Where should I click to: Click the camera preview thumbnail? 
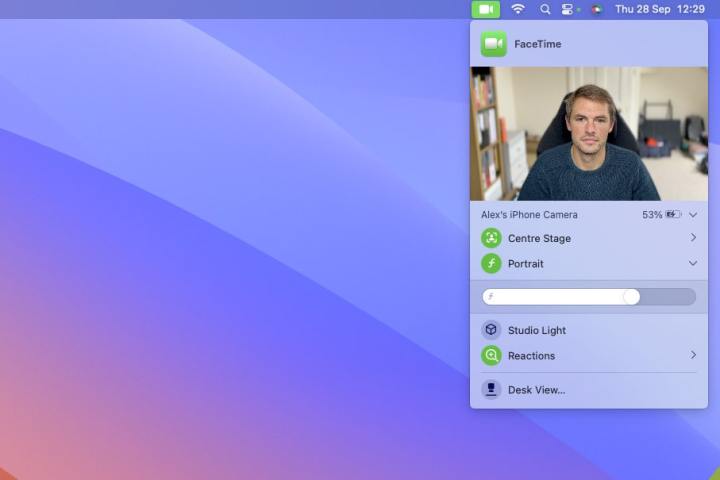[x=589, y=134]
